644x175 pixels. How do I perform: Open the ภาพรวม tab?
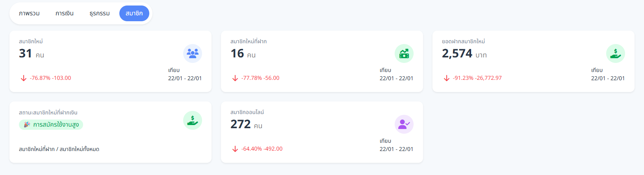[29, 13]
